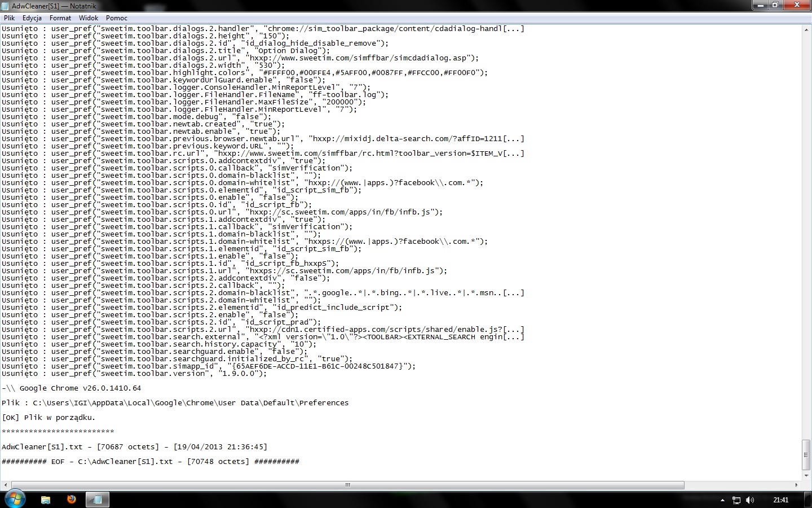Click the "sweetim.toolbar.rc.url" line
812x508 pixels.
pyautogui.click(x=263, y=154)
